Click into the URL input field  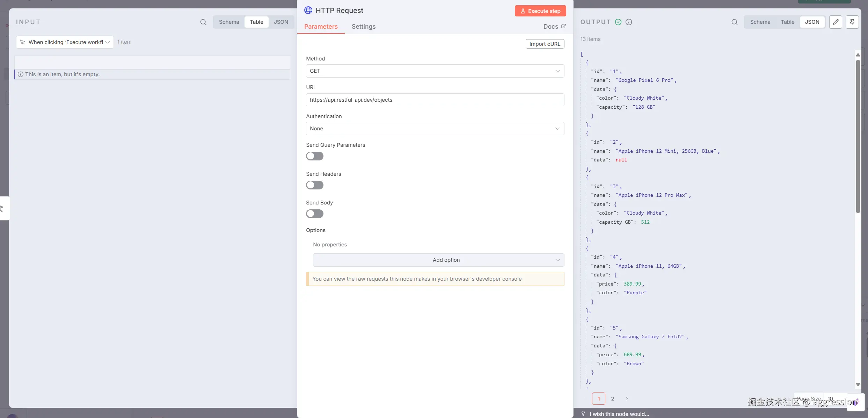tap(435, 100)
